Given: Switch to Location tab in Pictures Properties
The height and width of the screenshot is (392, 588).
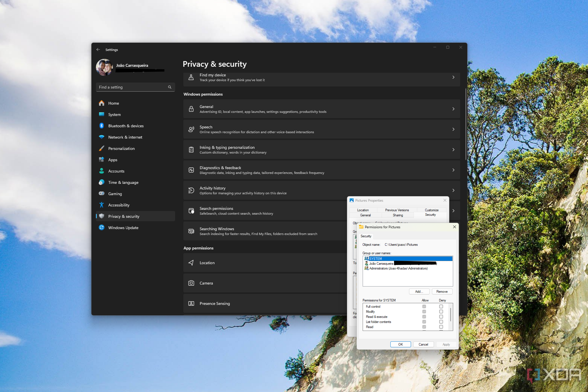Looking at the screenshot, I should coord(363,210).
